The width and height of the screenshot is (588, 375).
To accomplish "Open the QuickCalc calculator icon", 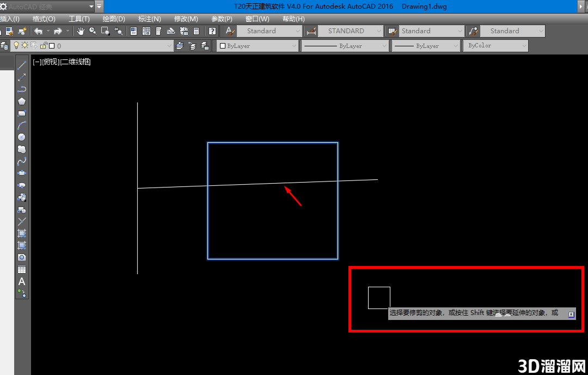I will (x=196, y=31).
